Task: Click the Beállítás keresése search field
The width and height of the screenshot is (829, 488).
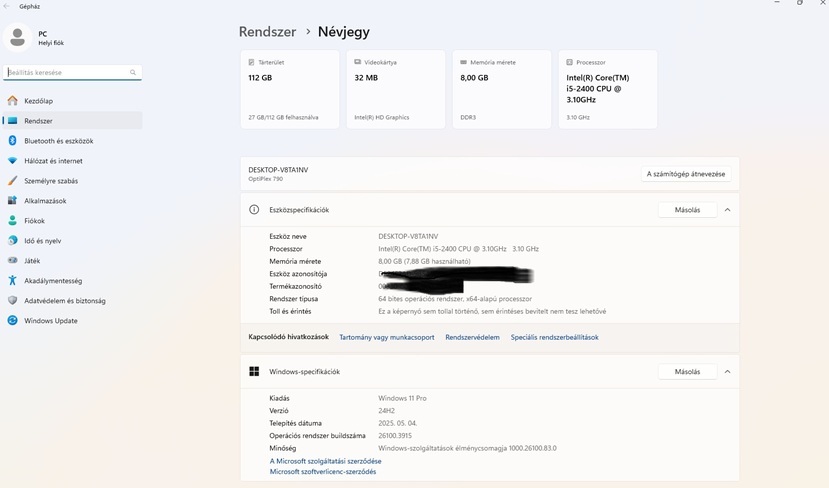Action: [x=72, y=72]
